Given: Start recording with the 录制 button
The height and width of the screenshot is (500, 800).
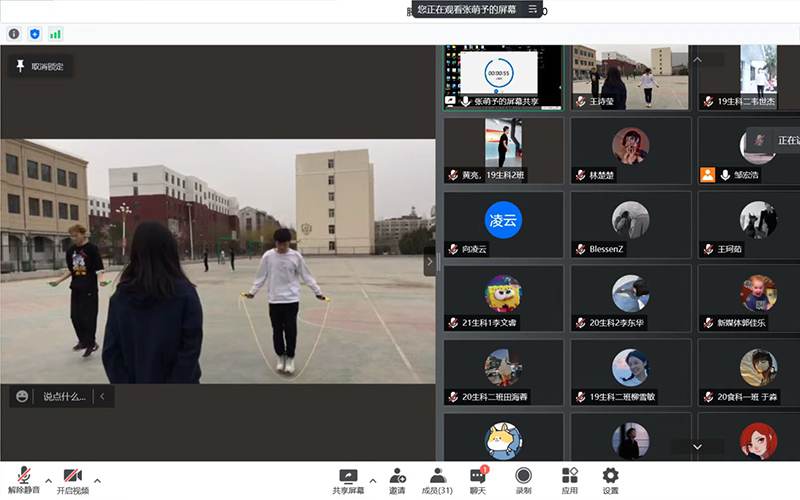Looking at the screenshot, I should (x=523, y=481).
